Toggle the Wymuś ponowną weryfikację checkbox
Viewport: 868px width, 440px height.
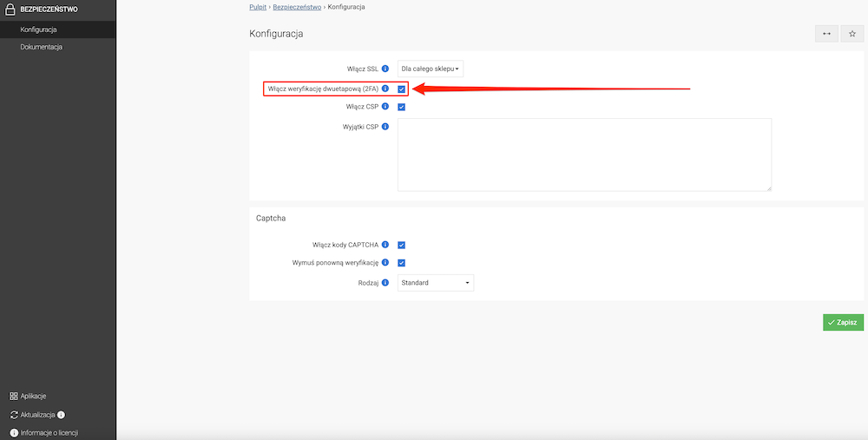[x=401, y=263]
